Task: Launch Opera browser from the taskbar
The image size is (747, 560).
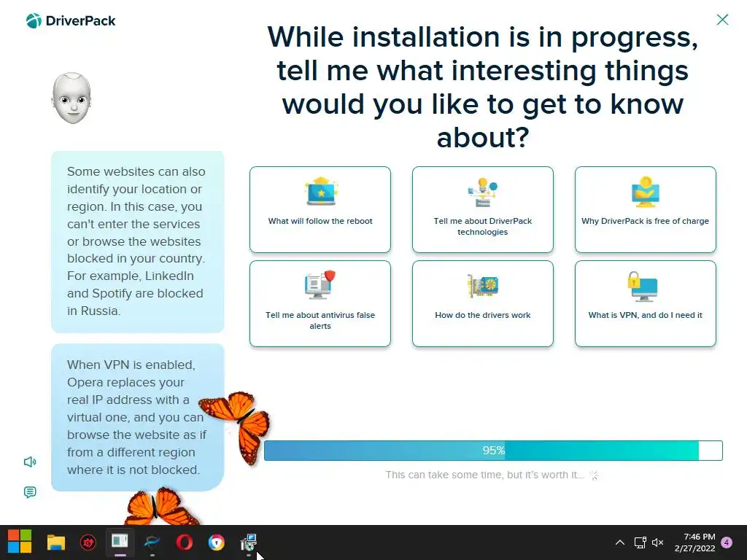Action: pos(185,542)
